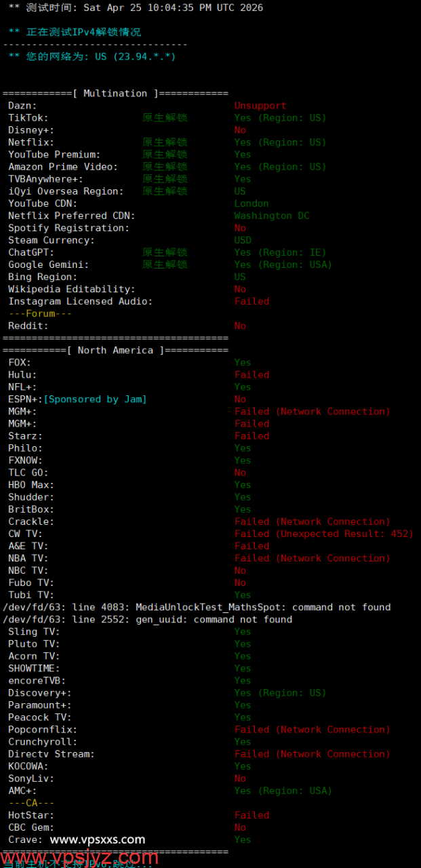
Task: Select the "Fubo TV:" label
Action: tap(31, 583)
